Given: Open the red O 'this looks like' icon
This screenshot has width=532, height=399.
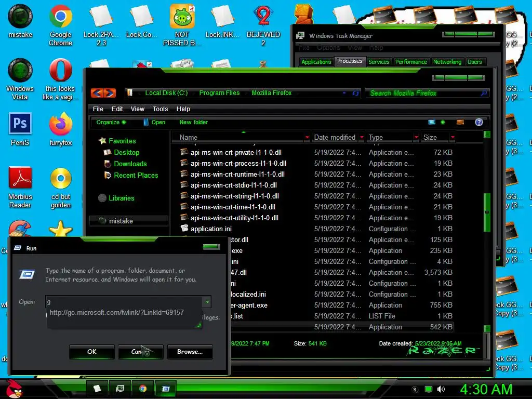Looking at the screenshot, I should click(60, 79).
